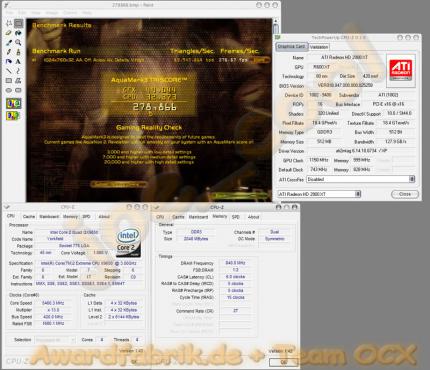
Task: Click the GPU-Z Memory Type value GDDR3
Action: point(325,132)
